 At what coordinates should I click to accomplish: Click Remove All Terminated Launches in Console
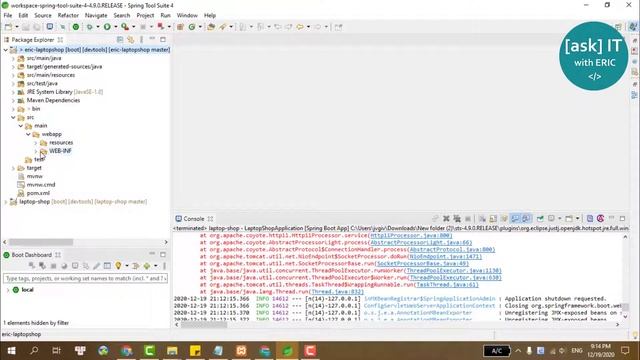(x=457, y=219)
